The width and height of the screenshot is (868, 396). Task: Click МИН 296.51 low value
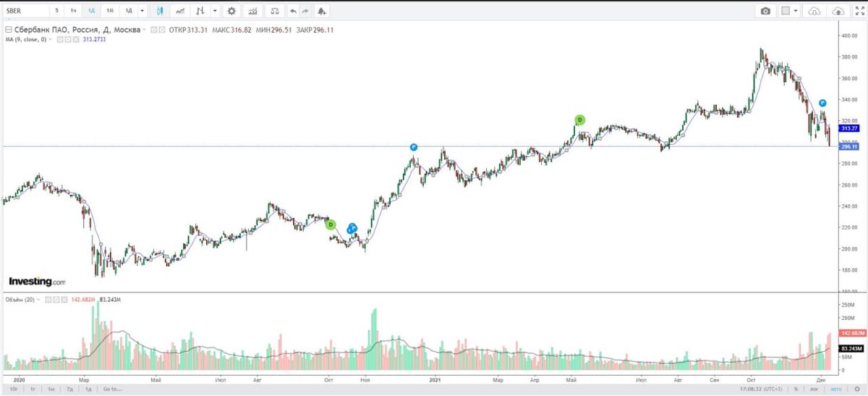click(274, 30)
